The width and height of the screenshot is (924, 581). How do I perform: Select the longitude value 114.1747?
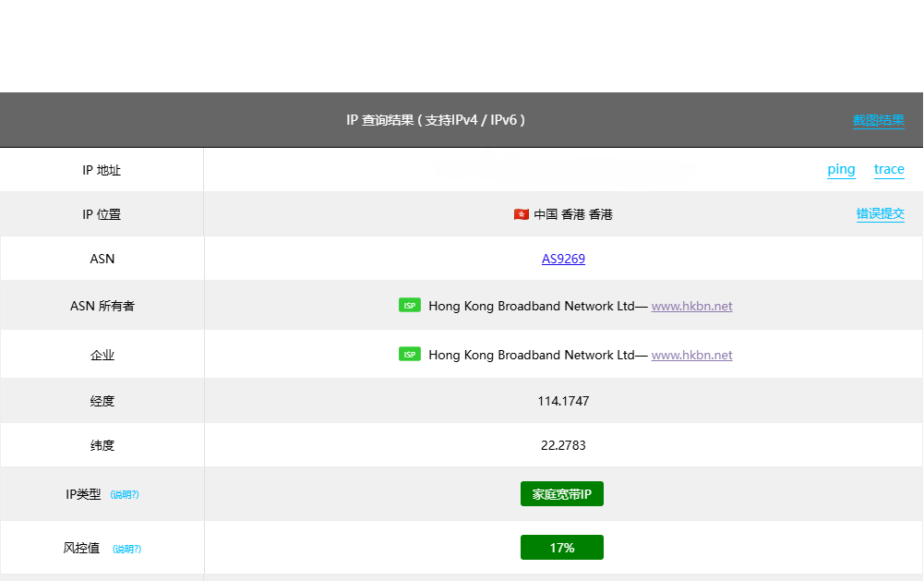click(x=563, y=401)
